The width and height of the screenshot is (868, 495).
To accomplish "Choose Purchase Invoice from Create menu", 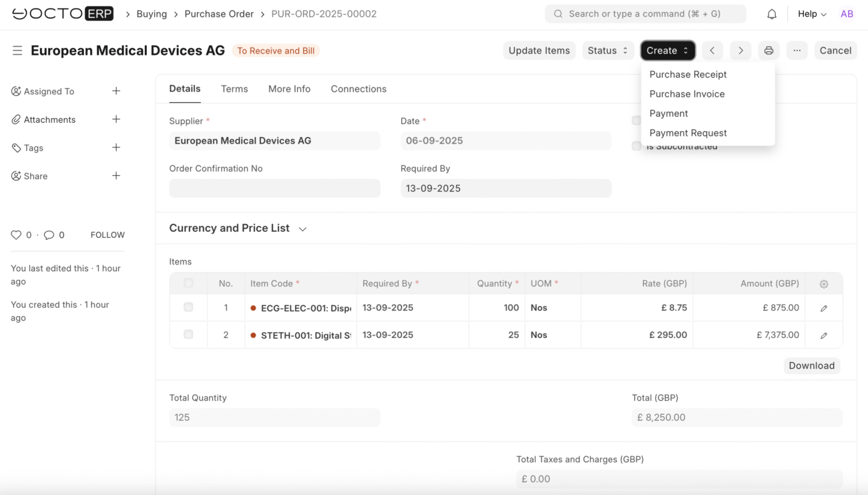I will click(x=687, y=94).
